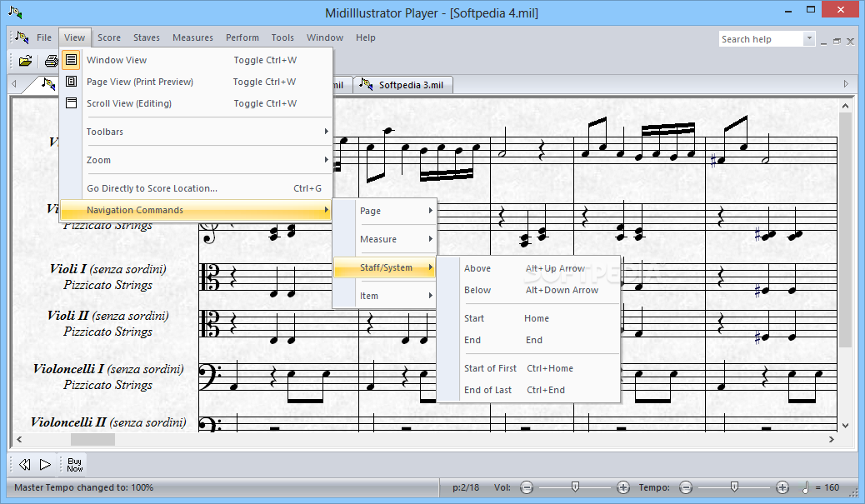Switch to the Softpedia 3.mil tab

[402, 85]
